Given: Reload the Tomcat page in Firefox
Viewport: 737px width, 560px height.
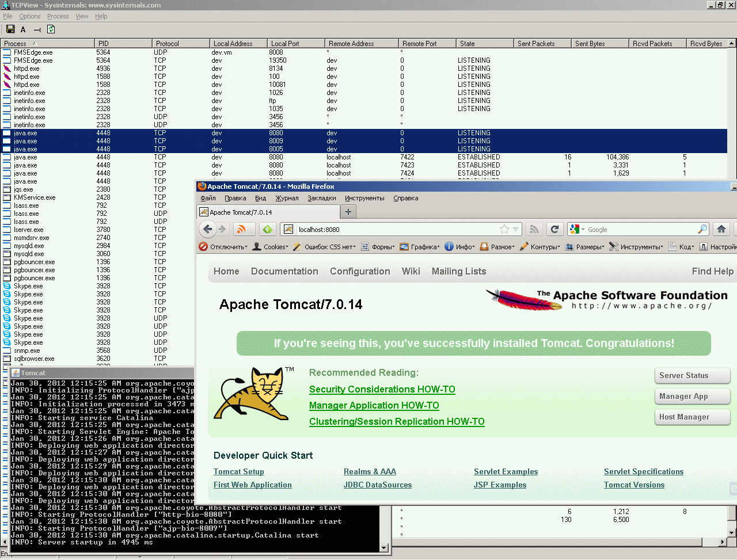Looking at the screenshot, I should coord(554,229).
